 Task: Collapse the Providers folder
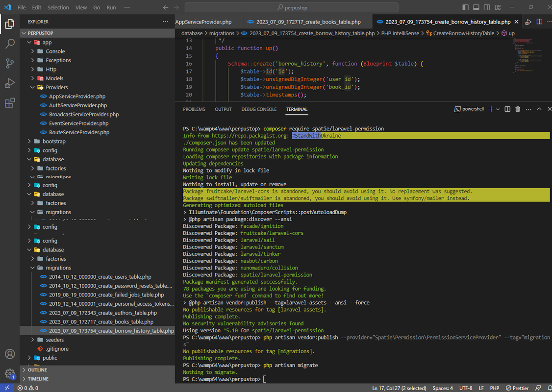tap(97, 87)
